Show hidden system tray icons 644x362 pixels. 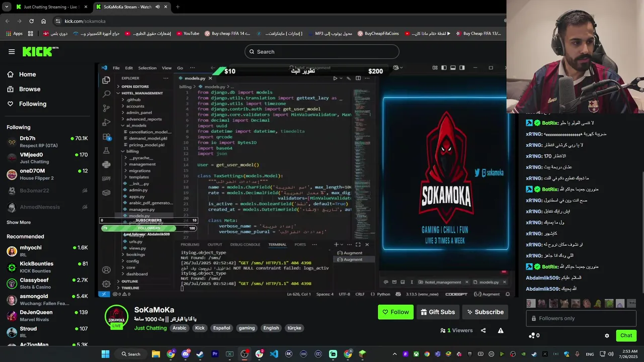pyautogui.click(x=394, y=354)
